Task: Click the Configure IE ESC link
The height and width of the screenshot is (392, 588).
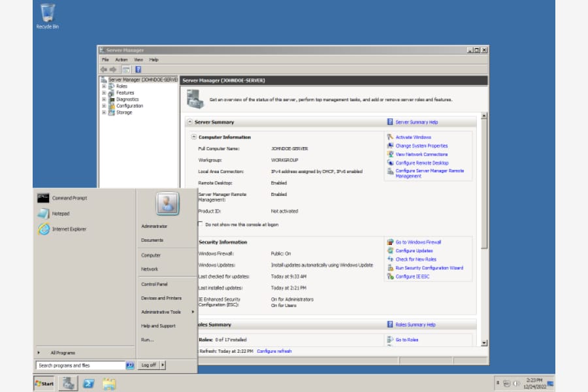Action: (x=412, y=276)
